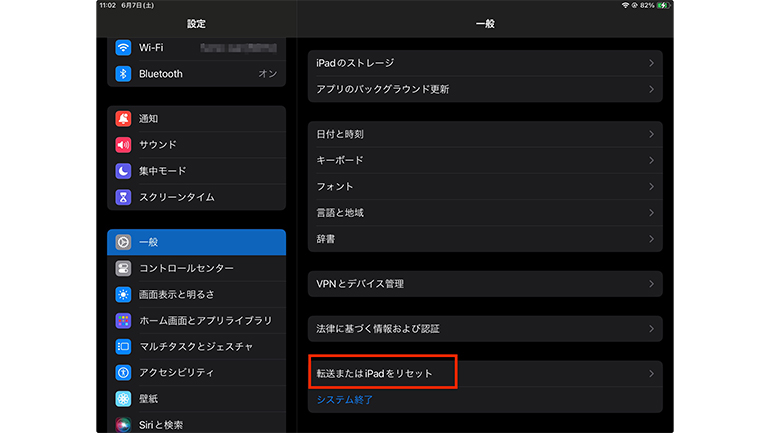This screenshot has height=433, width=770.
Task: Tap the chevron on 転送またはiPadをリセット row
Action: (651, 374)
